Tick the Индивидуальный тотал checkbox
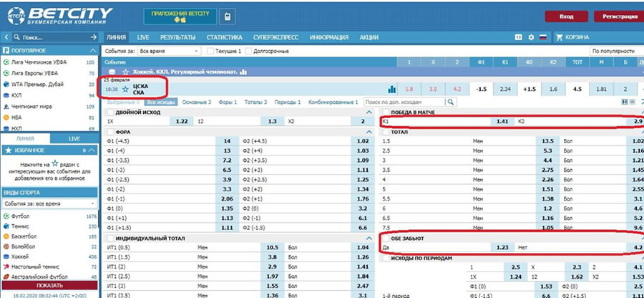Viewport: 644px width, 298px height. (x=110, y=239)
